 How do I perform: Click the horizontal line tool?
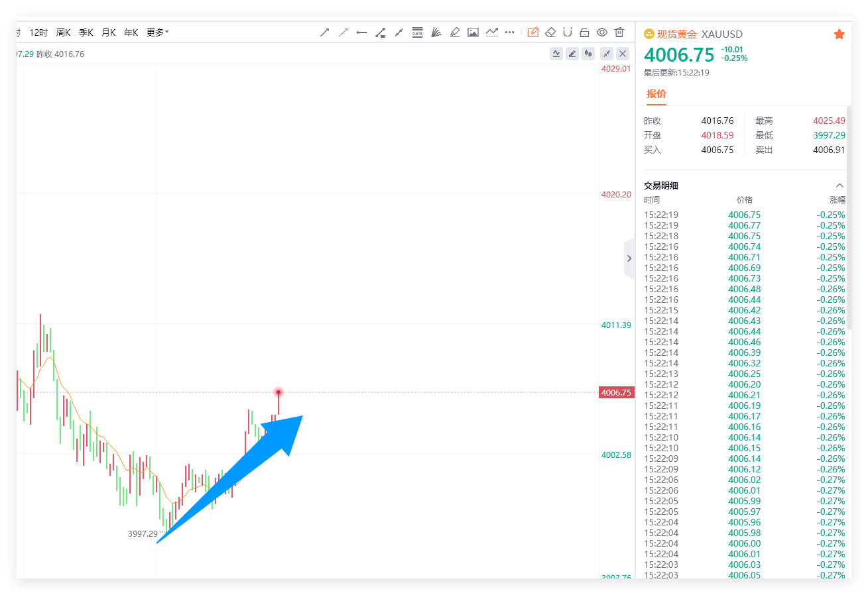pyautogui.click(x=361, y=32)
